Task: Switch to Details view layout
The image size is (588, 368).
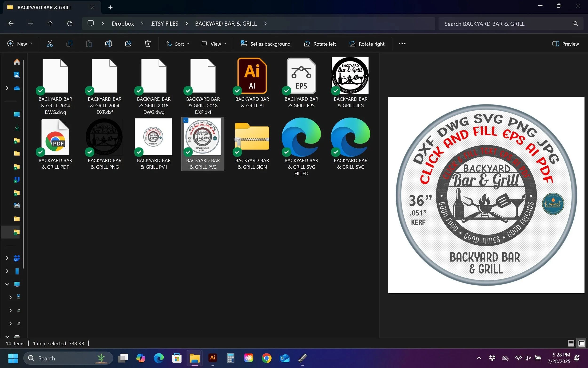Action: pos(571,344)
